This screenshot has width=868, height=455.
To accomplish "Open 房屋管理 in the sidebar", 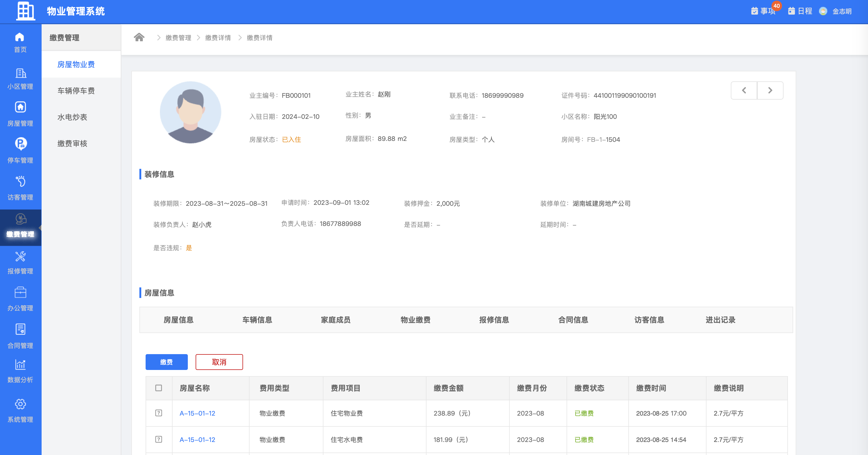I will point(20,115).
